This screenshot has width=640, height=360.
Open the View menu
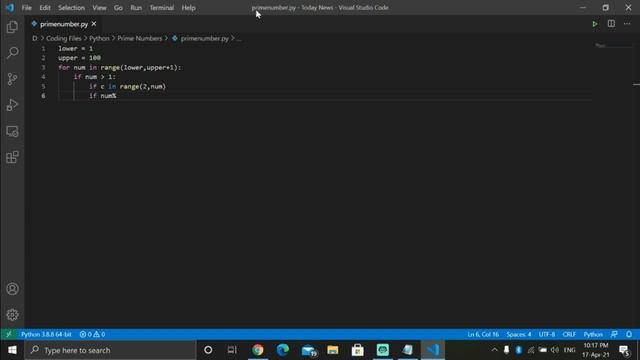[99, 8]
